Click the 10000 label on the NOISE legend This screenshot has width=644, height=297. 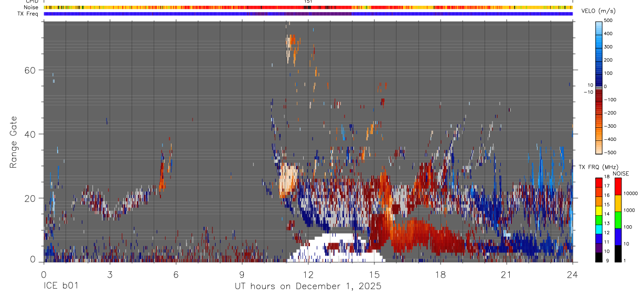(x=631, y=194)
